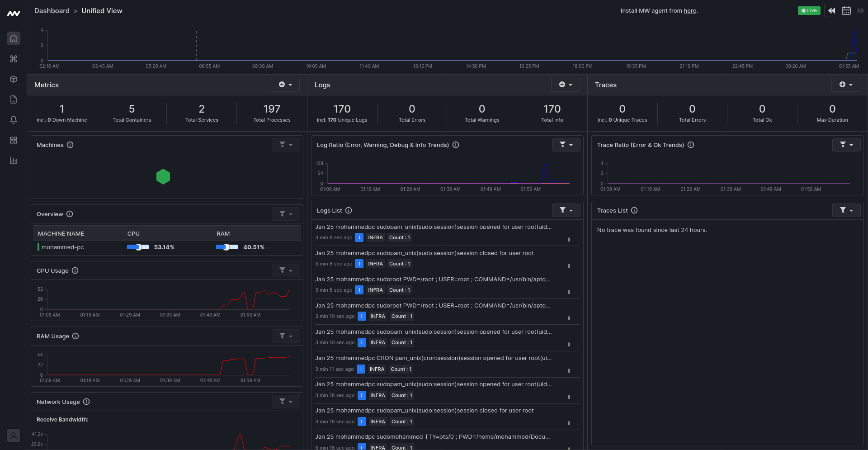Image resolution: width=868 pixels, height=450 pixels.
Task: Open the apps grid icon in sidebar
Action: tap(13, 140)
